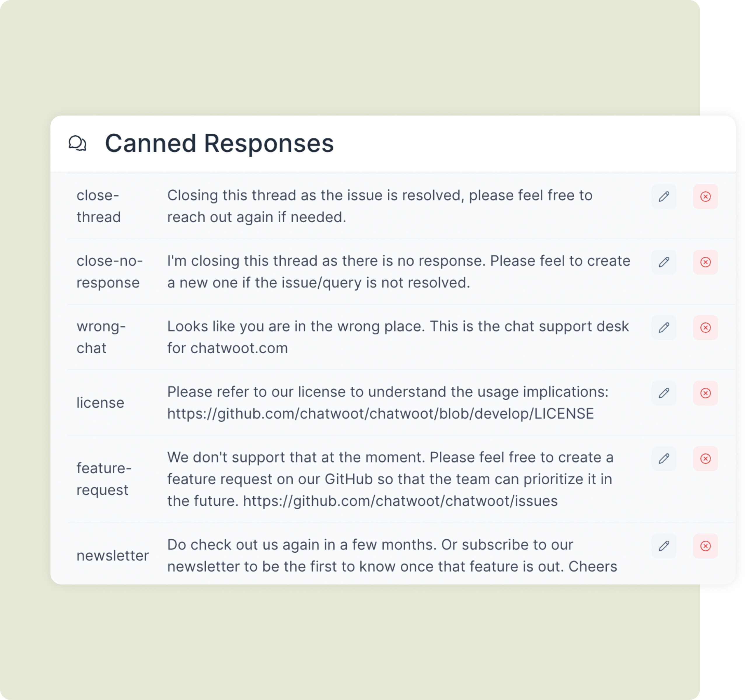The height and width of the screenshot is (700, 747).
Task: Delete the license canned response
Action: tap(706, 393)
